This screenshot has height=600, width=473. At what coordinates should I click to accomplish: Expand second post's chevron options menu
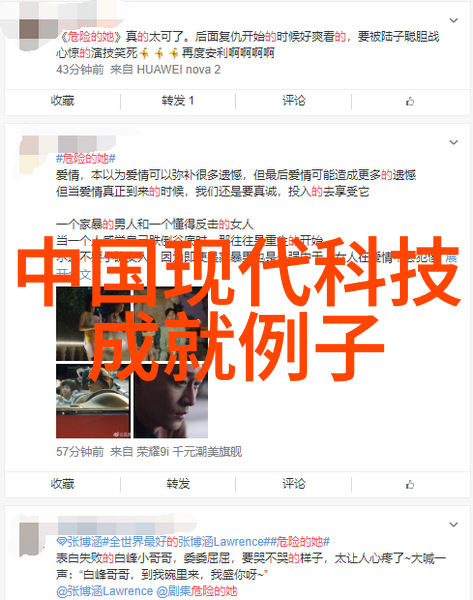(x=453, y=142)
